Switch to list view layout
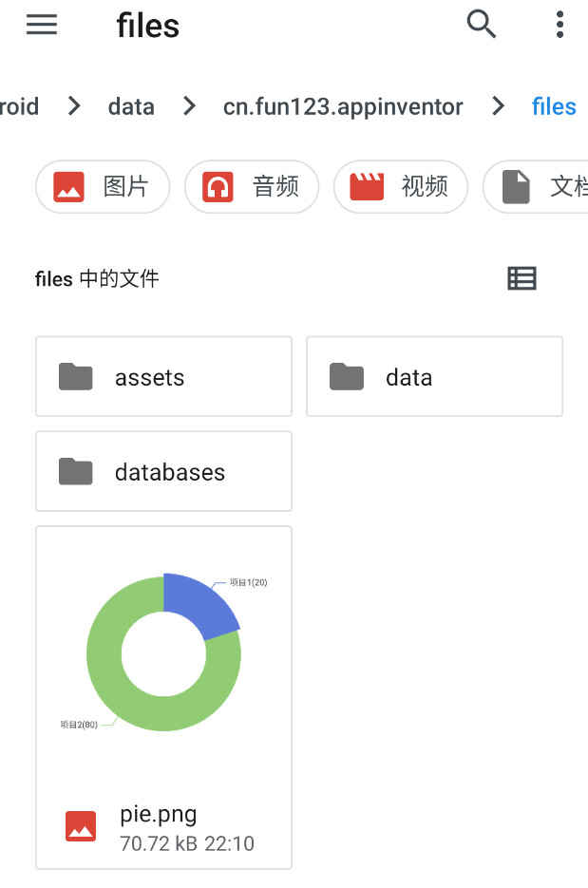The width and height of the screenshot is (588, 888). tap(522, 278)
